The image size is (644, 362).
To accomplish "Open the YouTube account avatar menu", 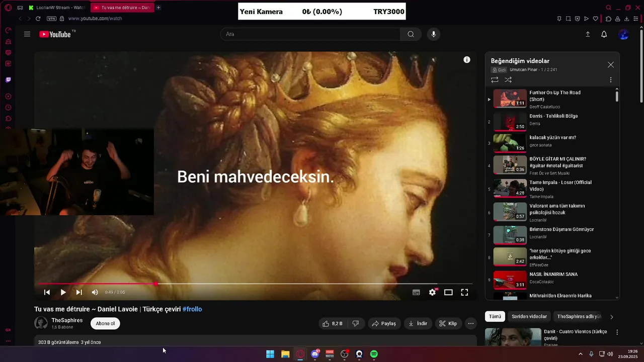I will pyautogui.click(x=624, y=34).
